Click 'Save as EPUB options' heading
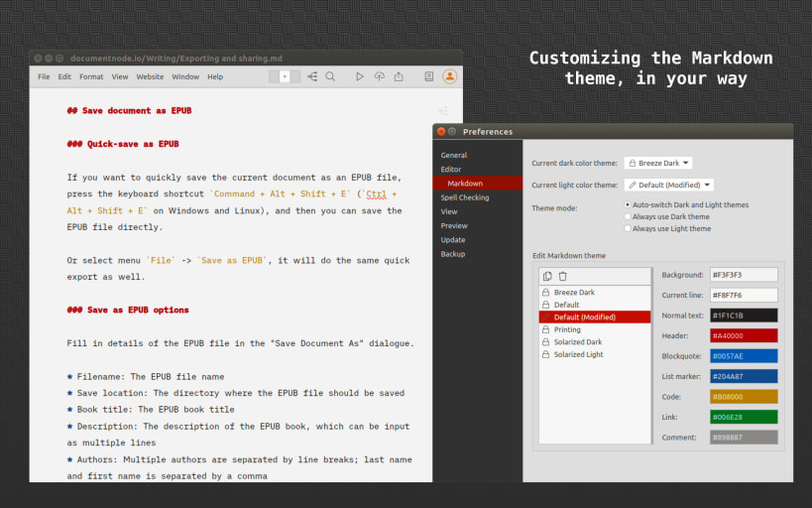 pos(128,310)
